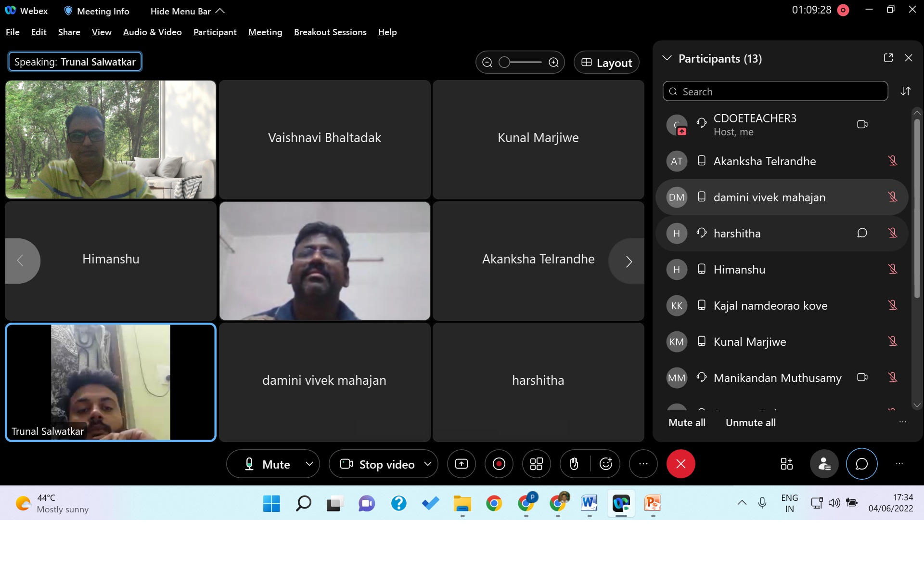Open the Audio & Video menu
Viewport: 924px width, 562px height.
152,32
